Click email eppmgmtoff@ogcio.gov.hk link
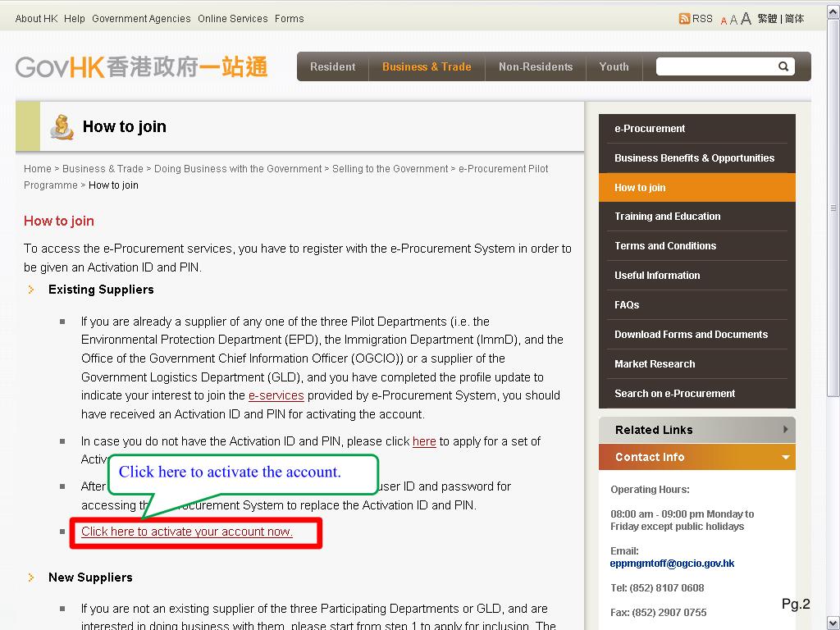The height and width of the screenshot is (630, 840). 672,563
